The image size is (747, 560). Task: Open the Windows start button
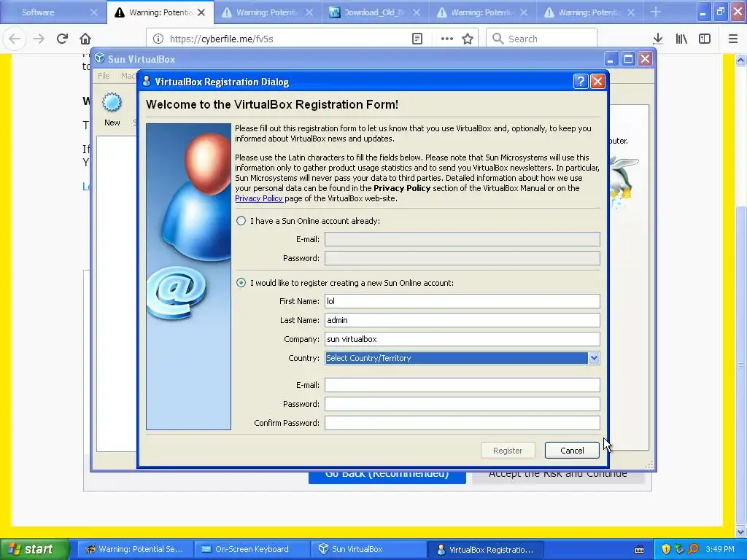(34, 550)
